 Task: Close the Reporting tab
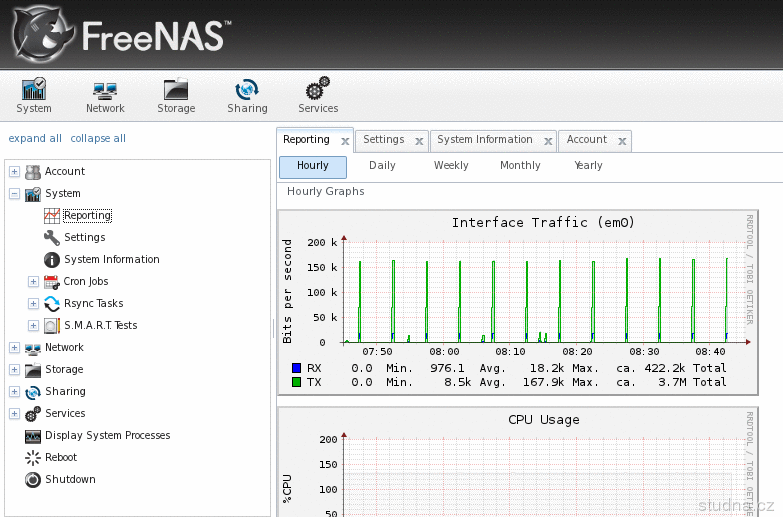tap(345, 141)
